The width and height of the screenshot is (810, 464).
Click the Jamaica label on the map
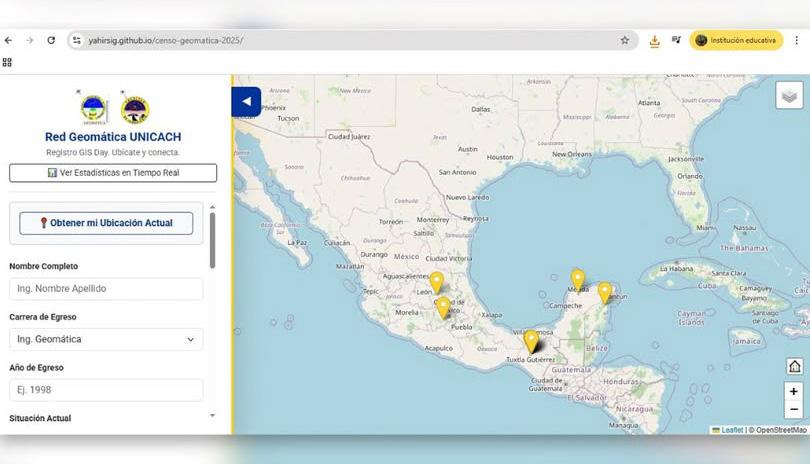click(746, 342)
